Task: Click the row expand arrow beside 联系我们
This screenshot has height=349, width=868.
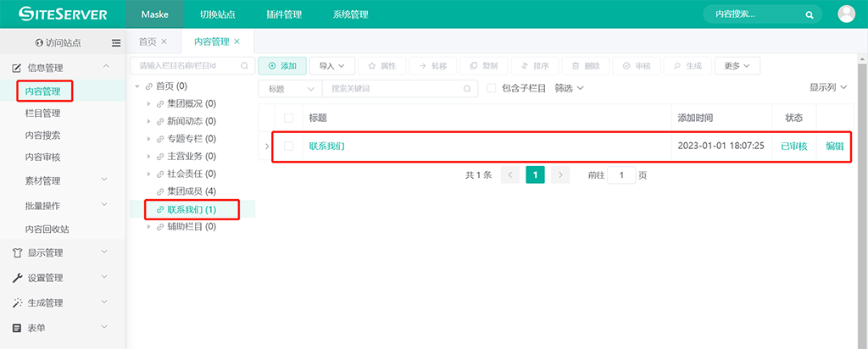Action: coord(267,147)
